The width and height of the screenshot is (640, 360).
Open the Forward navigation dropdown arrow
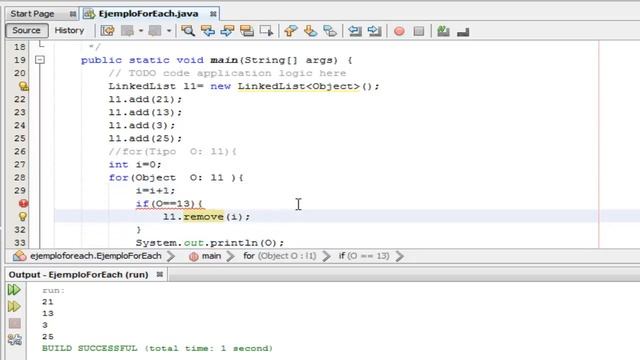pyautogui.click(x=169, y=31)
